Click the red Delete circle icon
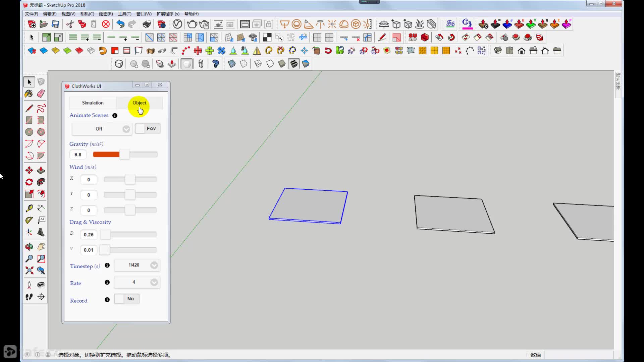The width and height of the screenshot is (644, 362). click(106, 24)
